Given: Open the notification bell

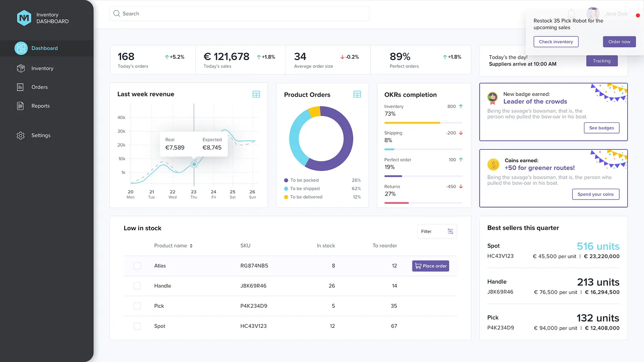Looking at the screenshot, I should coord(571,13).
